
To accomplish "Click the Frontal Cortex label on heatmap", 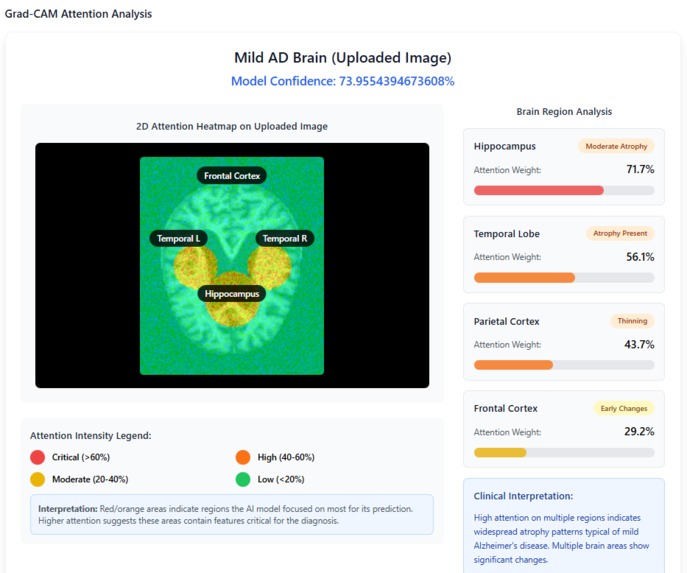I will tap(232, 176).
